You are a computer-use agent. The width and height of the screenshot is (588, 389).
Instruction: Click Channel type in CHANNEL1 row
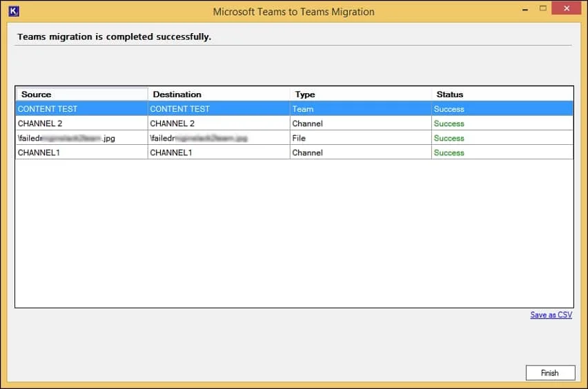(360, 152)
